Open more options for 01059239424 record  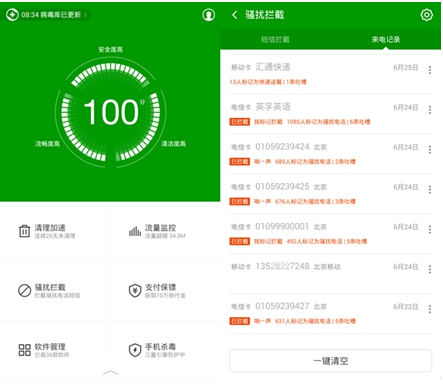coord(430,150)
